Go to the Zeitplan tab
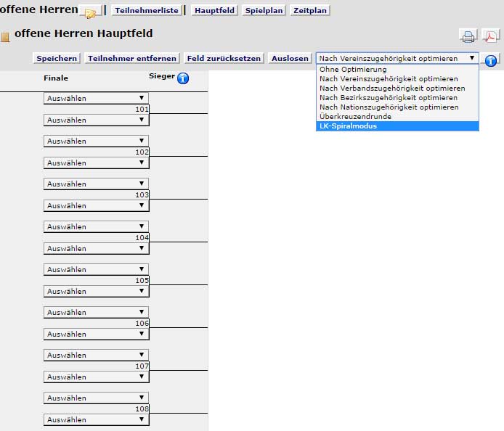This screenshot has width=504, height=431. (310, 11)
